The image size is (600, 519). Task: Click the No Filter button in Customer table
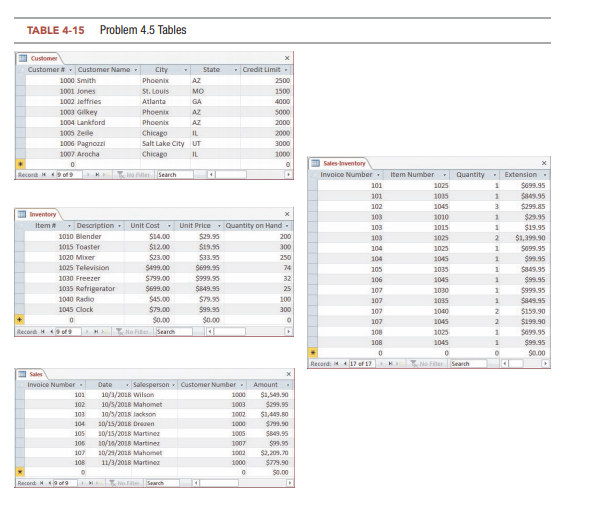click(x=134, y=175)
